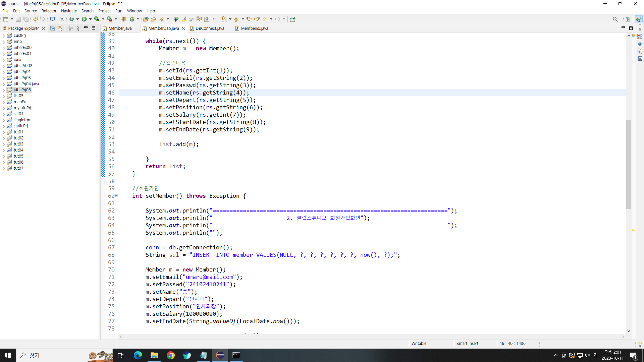Image resolution: width=644 pixels, height=362 pixels.
Task: Click the Run green play button
Action: tap(84, 19)
